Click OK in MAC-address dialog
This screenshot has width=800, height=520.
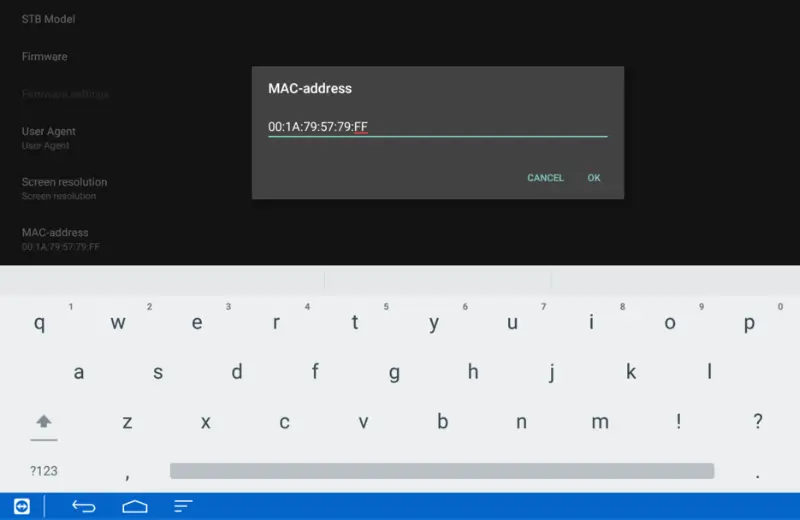[x=594, y=178]
